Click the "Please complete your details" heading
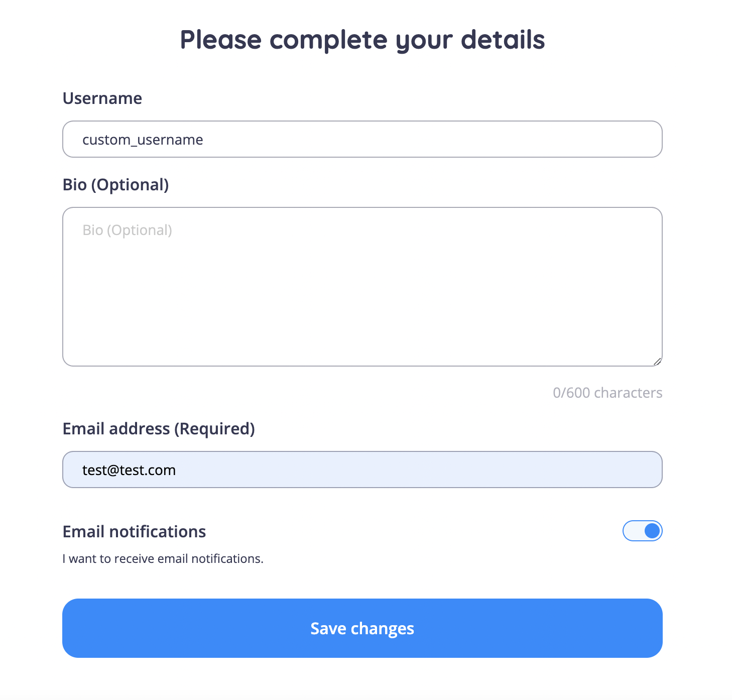 [362, 40]
